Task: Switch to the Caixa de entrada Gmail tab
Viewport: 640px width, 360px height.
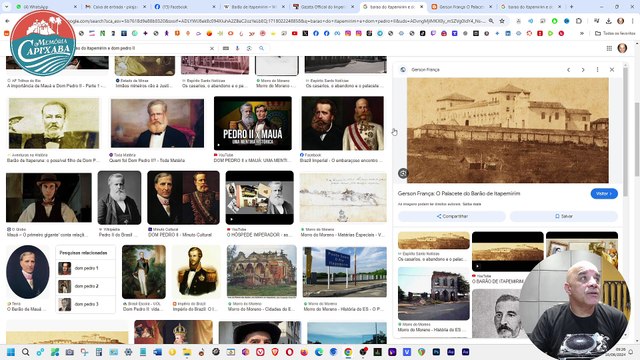Action: 116,7
